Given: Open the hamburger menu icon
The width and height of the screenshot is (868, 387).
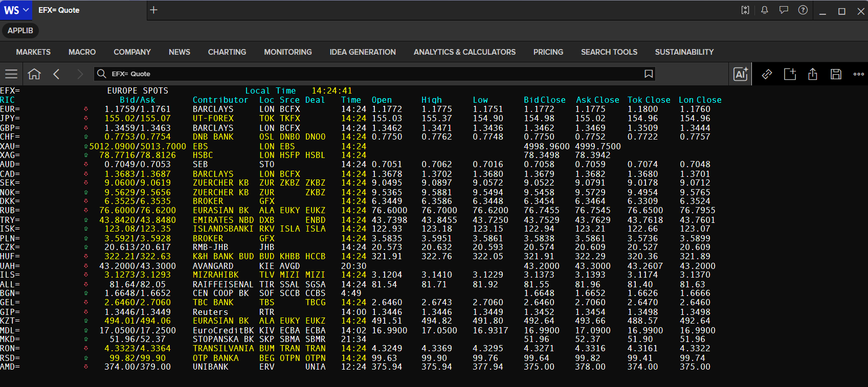Looking at the screenshot, I should [11, 74].
